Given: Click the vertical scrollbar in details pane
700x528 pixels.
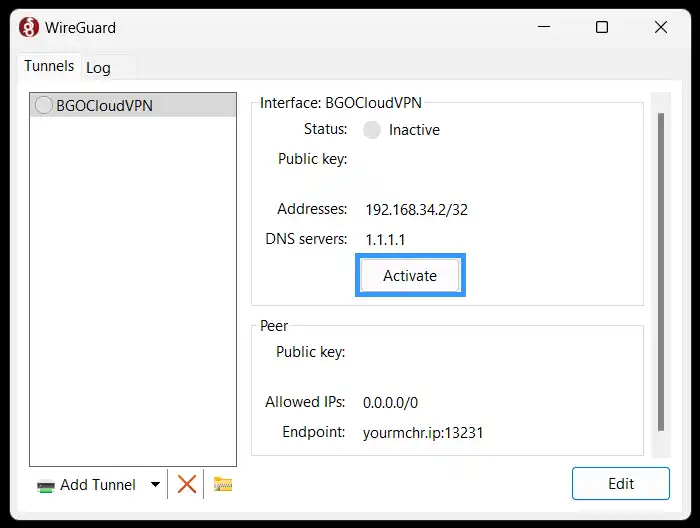Looking at the screenshot, I should [661, 272].
